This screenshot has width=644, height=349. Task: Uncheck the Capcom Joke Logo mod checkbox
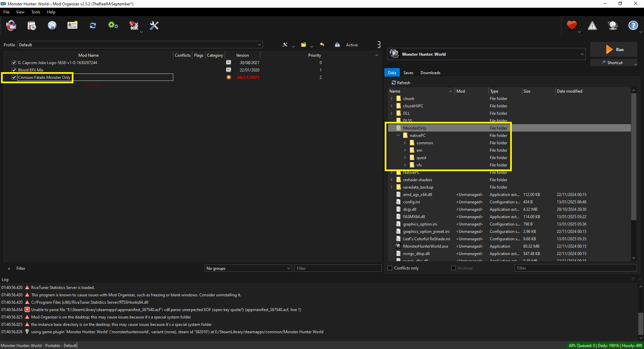click(14, 63)
